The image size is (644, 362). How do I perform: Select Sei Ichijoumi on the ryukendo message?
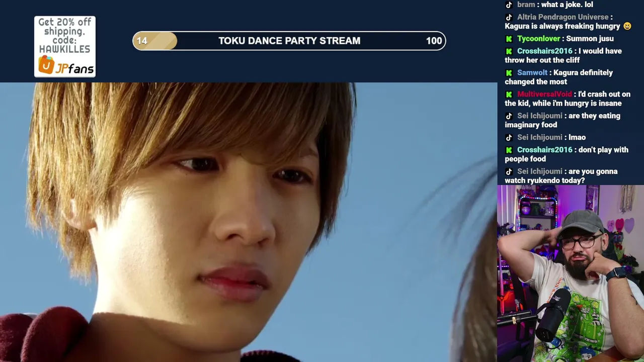(x=540, y=171)
